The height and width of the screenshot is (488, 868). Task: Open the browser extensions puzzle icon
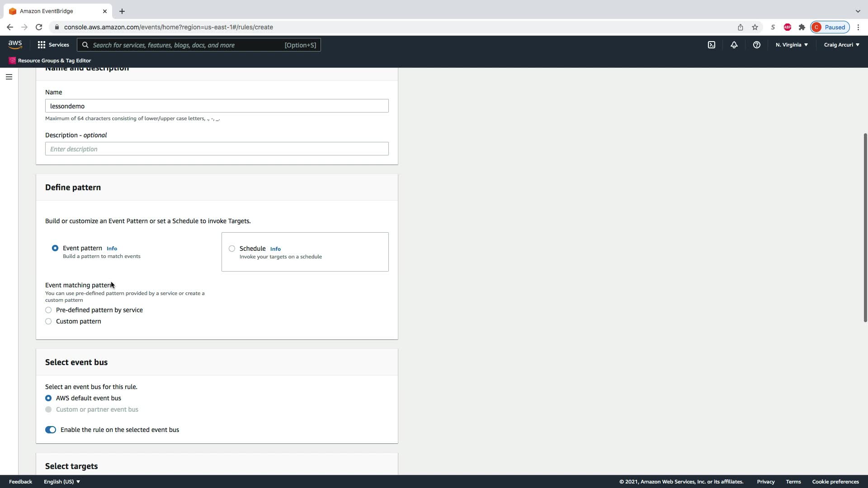coord(802,27)
